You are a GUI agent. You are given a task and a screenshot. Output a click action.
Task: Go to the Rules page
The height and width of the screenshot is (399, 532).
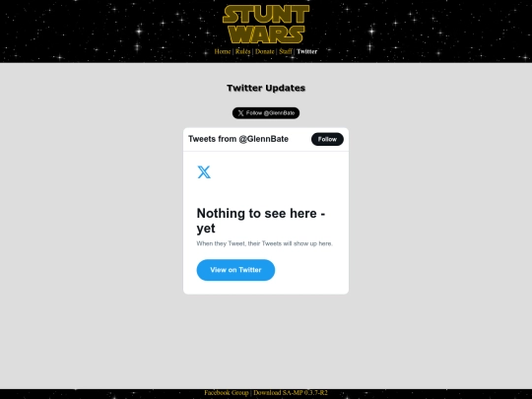(243, 51)
